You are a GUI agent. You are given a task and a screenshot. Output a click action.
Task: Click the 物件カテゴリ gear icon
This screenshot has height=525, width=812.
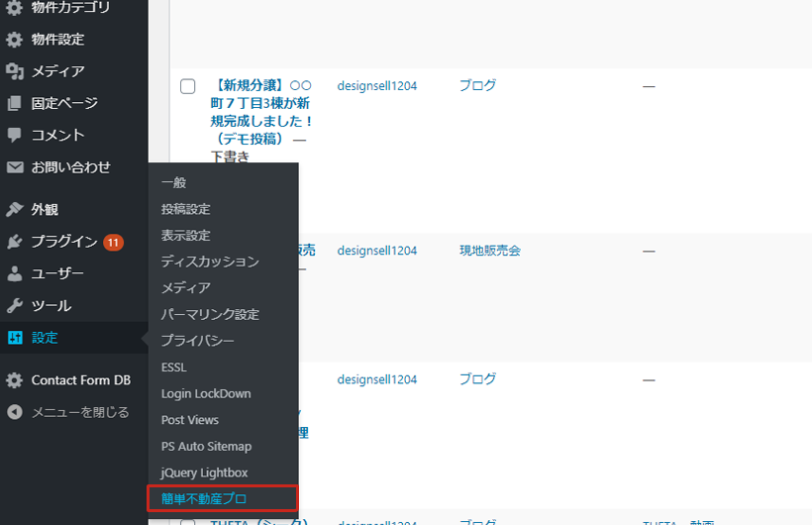[15, 7]
